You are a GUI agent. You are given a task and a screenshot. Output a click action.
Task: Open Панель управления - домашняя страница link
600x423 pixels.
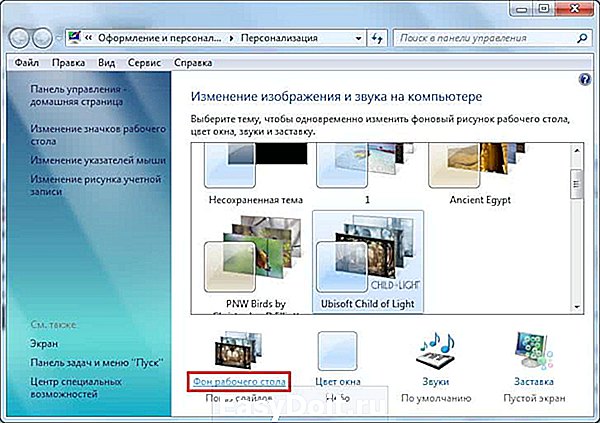[x=78, y=95]
